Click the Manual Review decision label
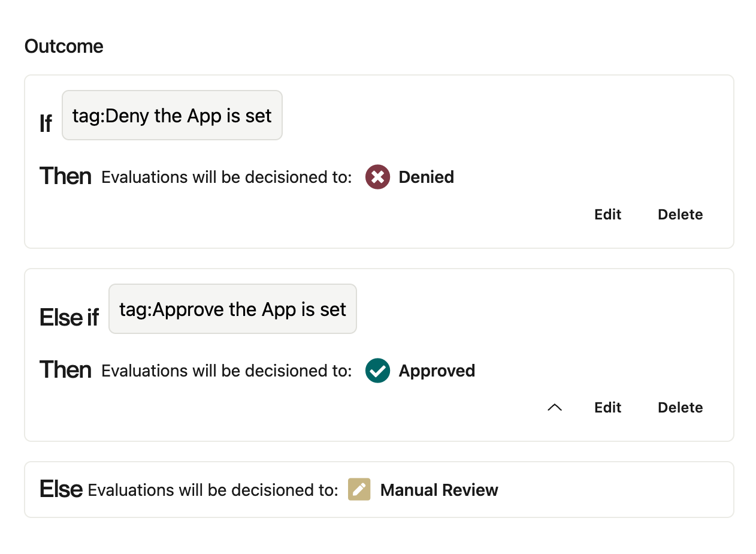This screenshot has width=756, height=554. (439, 490)
